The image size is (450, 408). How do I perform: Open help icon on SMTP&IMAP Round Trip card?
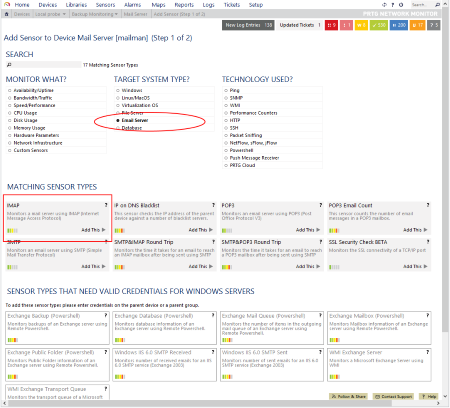tap(213, 242)
